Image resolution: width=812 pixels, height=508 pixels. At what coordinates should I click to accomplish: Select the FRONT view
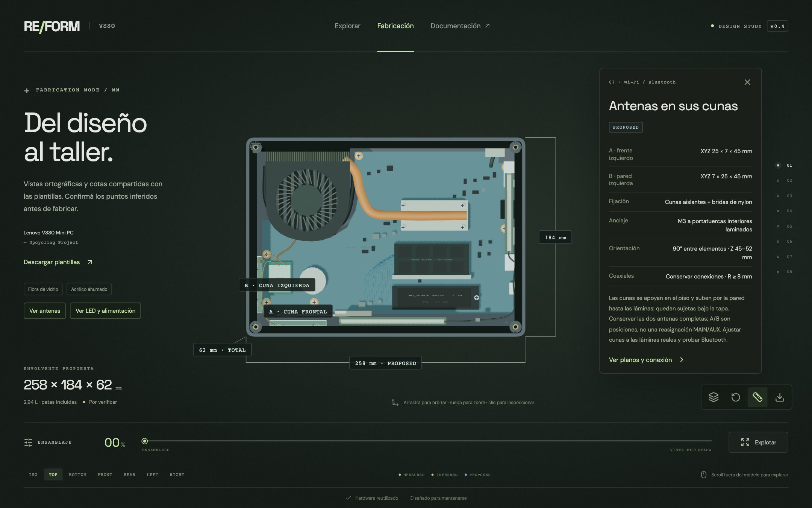[105, 475]
